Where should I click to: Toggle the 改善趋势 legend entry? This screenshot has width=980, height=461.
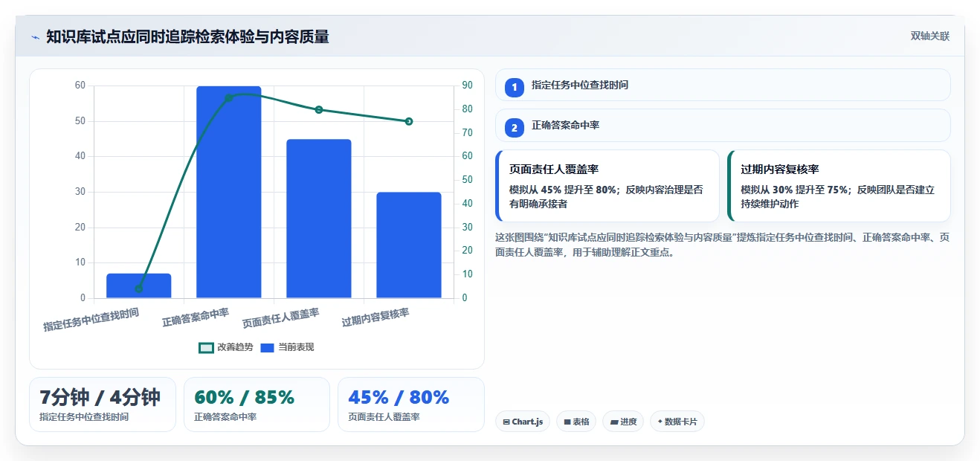tap(226, 347)
